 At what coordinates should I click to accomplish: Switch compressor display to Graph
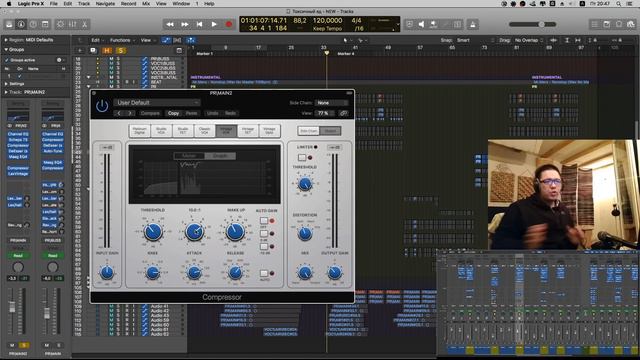click(x=220, y=156)
